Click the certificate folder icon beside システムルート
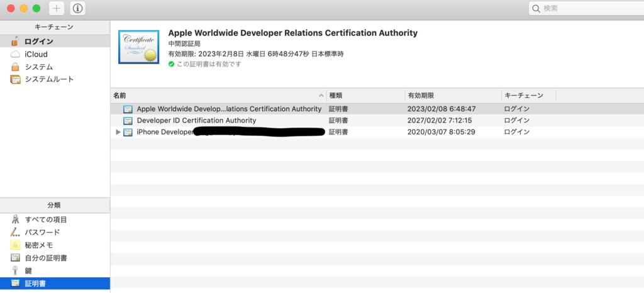644x293 pixels. tap(15, 79)
